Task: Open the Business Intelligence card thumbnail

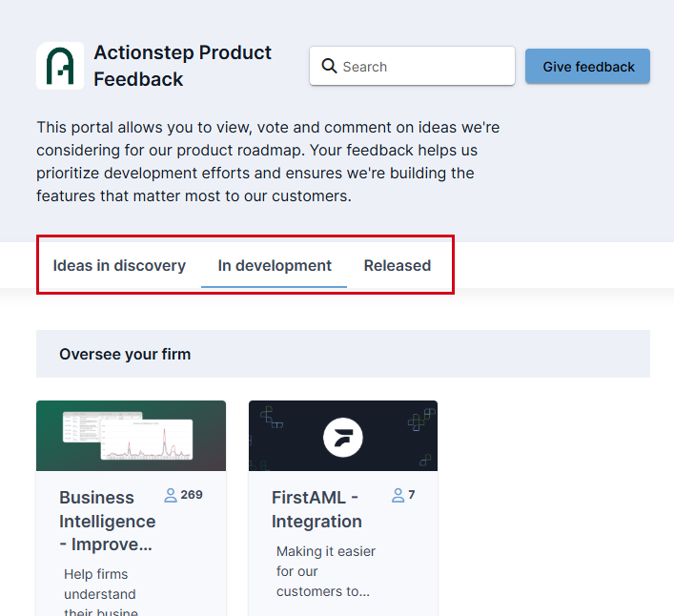Action: pyautogui.click(x=132, y=436)
